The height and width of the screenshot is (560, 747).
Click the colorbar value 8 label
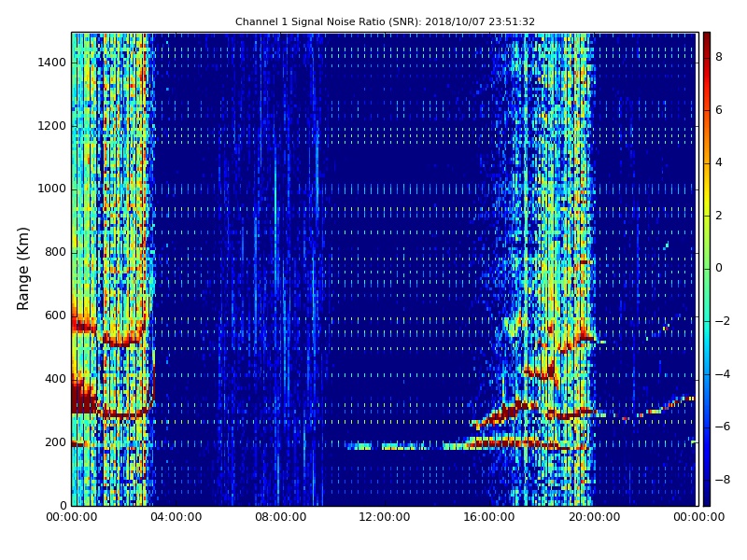coord(719,57)
